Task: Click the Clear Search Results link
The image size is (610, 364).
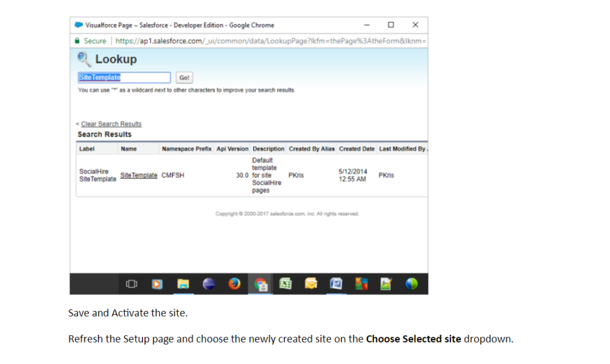Action: pos(111,124)
